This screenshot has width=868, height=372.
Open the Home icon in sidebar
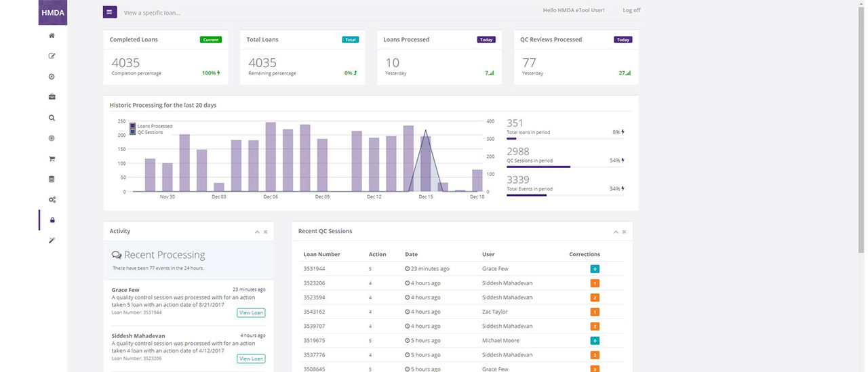tap(52, 36)
